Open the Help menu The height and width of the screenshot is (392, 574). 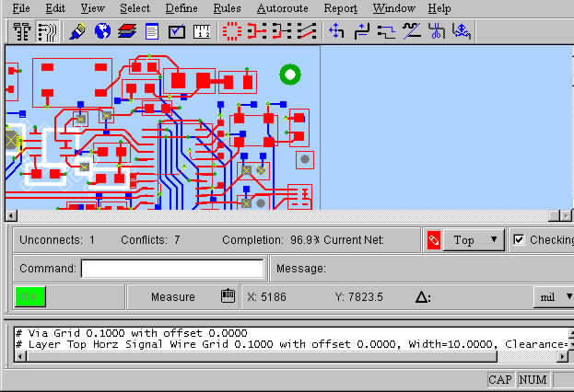pos(439,8)
